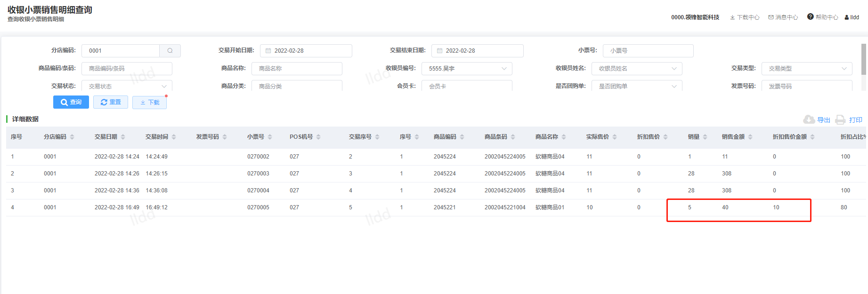The height and width of the screenshot is (294, 868).
Task: Sort table by 商品名称 column
Action: point(564,137)
